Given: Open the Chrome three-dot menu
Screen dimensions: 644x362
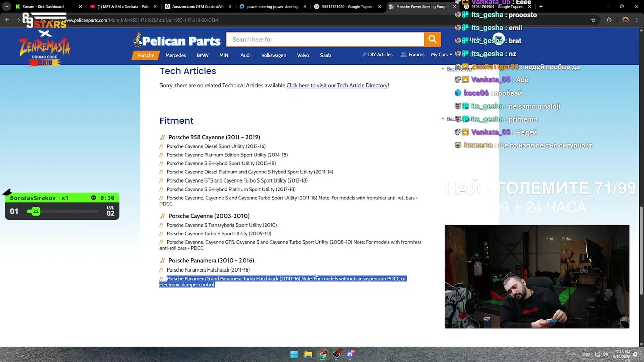Looking at the screenshot, I should [x=638, y=20].
